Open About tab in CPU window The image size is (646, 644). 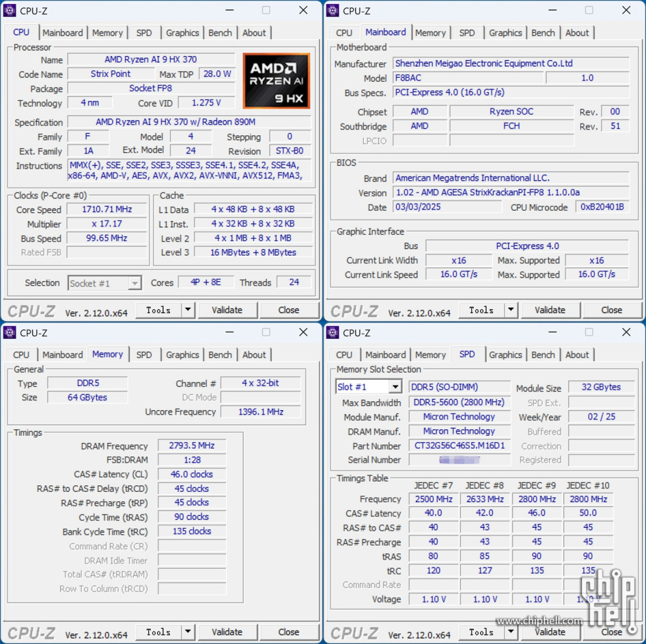[x=254, y=33]
